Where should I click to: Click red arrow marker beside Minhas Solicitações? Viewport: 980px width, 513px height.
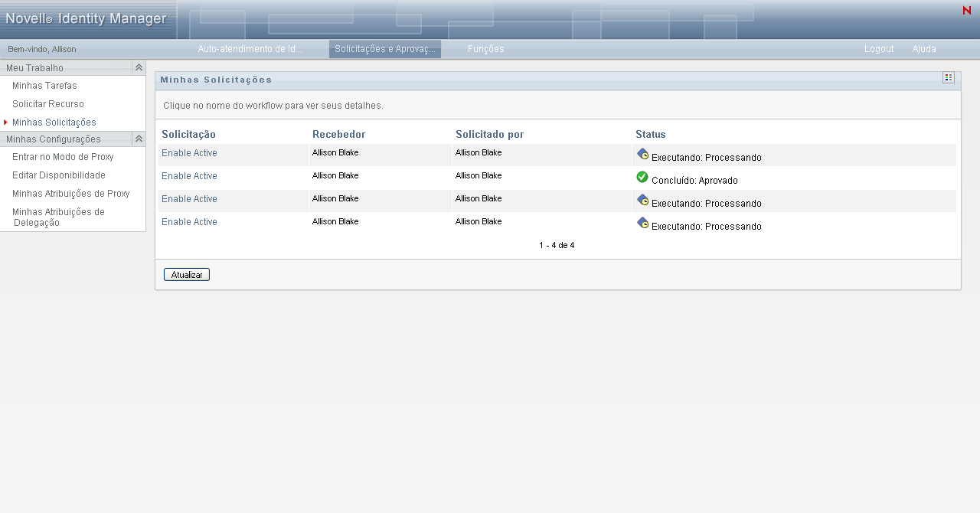5,123
